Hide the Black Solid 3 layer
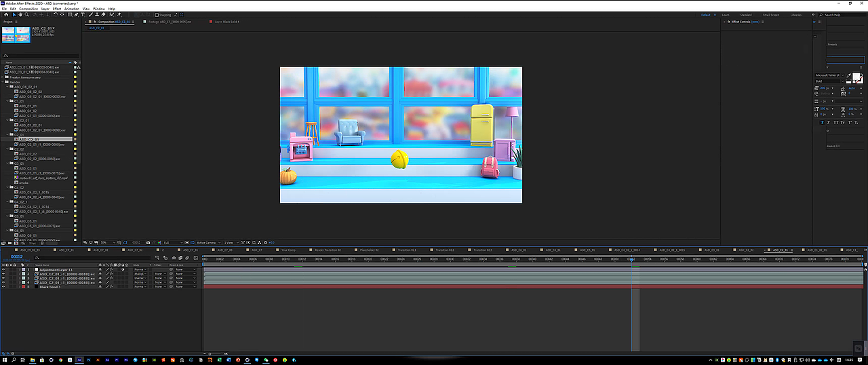868x365 pixels. (3, 287)
